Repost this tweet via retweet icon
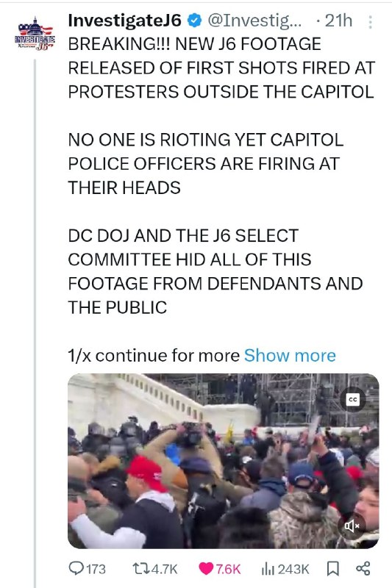The image size is (392, 588). coord(141,568)
